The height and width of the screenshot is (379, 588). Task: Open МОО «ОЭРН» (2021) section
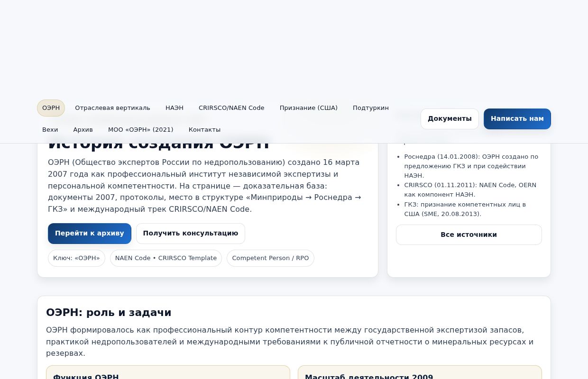(141, 130)
